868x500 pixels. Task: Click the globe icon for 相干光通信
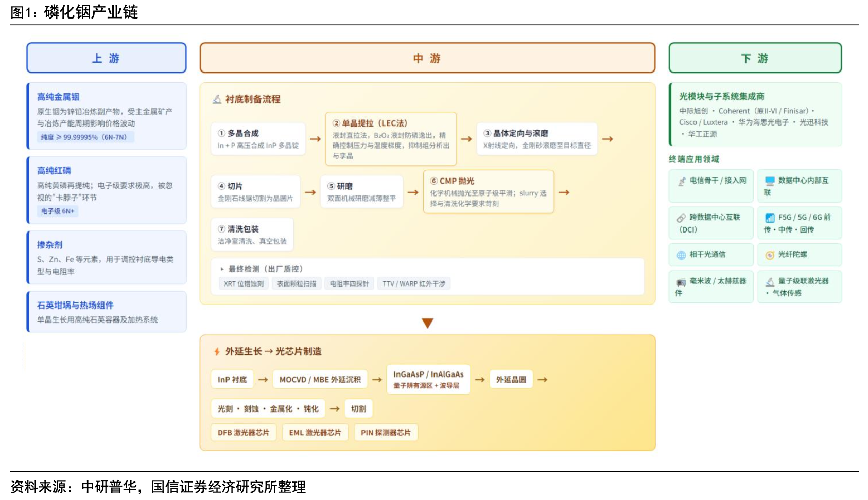pos(682,255)
